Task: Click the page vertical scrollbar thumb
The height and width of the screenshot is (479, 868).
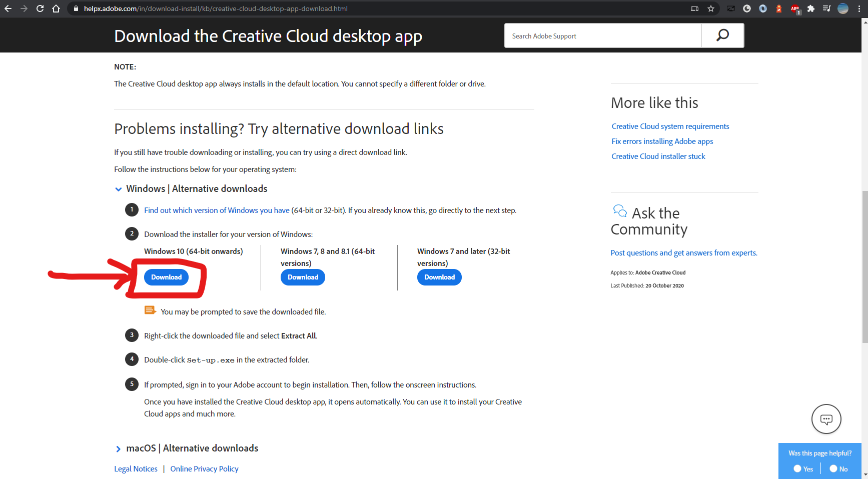Action: click(864, 266)
